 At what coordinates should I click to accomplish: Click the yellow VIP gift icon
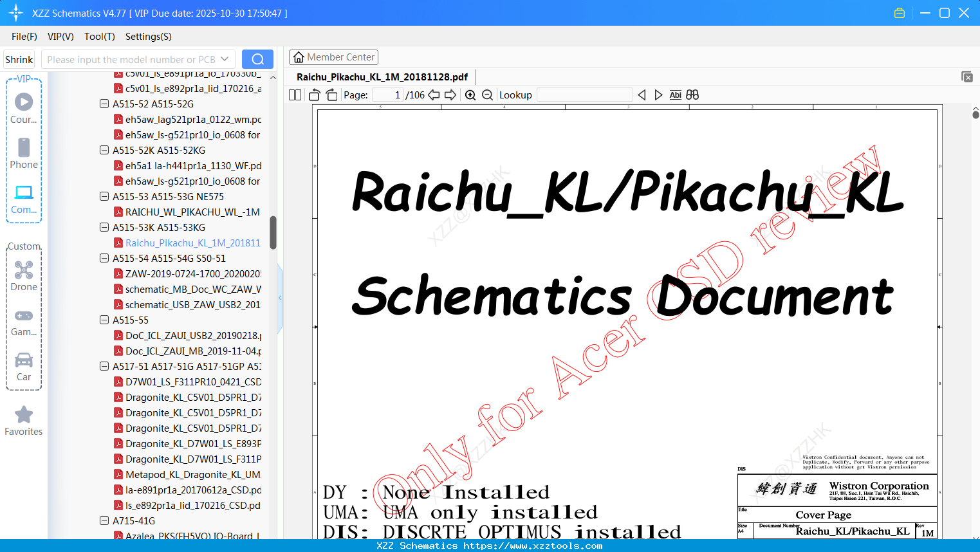tap(900, 13)
